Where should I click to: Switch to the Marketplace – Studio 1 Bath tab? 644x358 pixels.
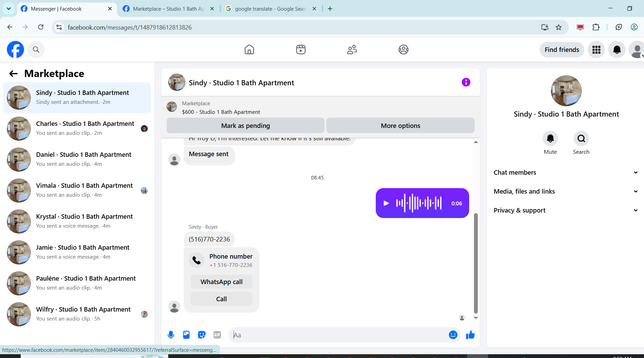coord(168,9)
